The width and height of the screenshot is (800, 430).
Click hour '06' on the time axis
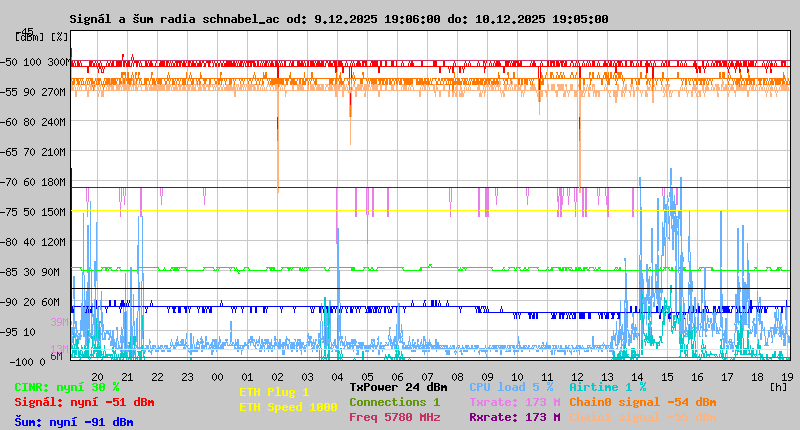pos(397,377)
